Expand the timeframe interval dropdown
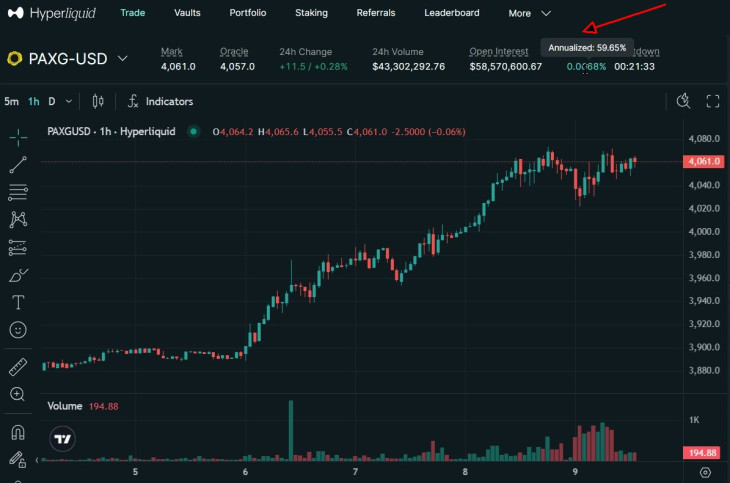The height and width of the screenshot is (483, 730). click(x=69, y=101)
